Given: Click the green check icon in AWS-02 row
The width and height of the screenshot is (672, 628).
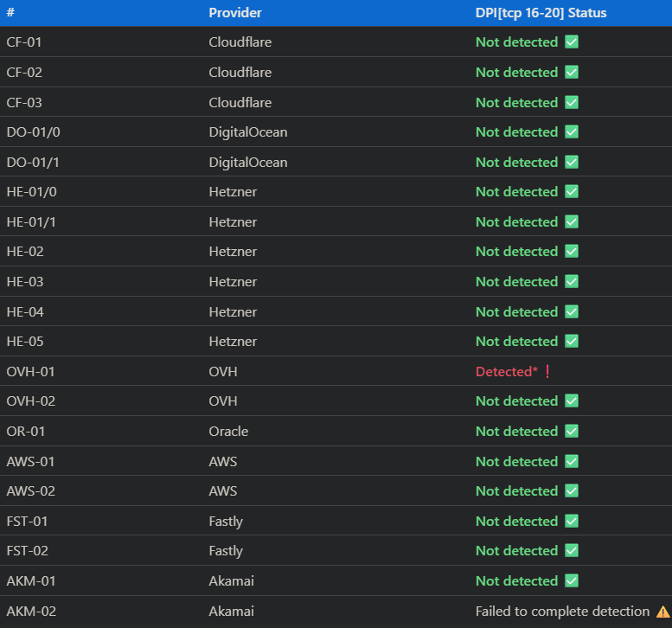Looking at the screenshot, I should tap(572, 490).
